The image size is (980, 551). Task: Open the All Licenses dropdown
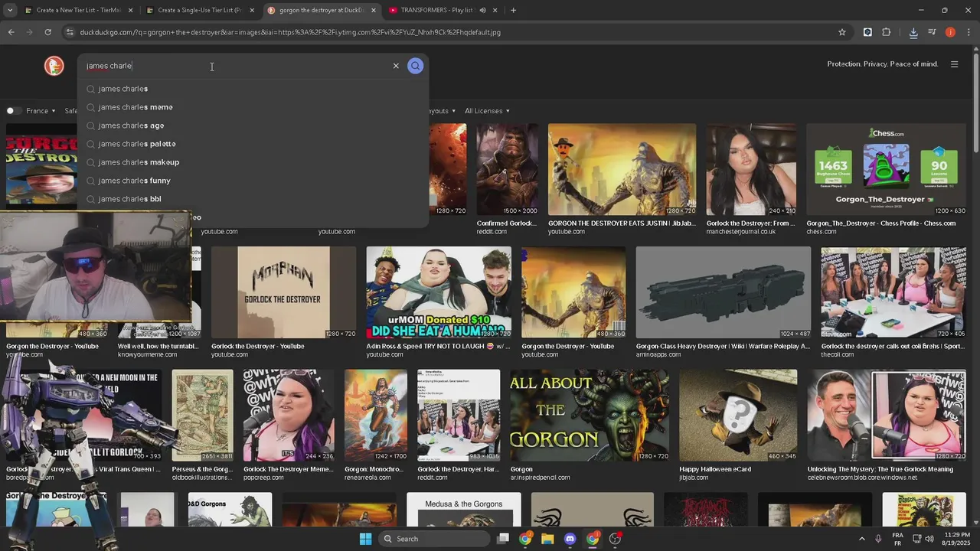[x=487, y=111]
